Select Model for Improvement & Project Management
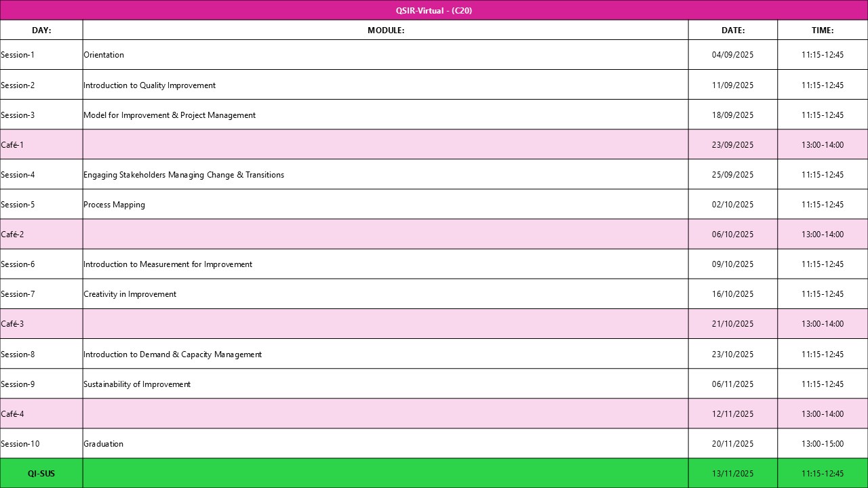The height and width of the screenshot is (488, 868). 170,115
